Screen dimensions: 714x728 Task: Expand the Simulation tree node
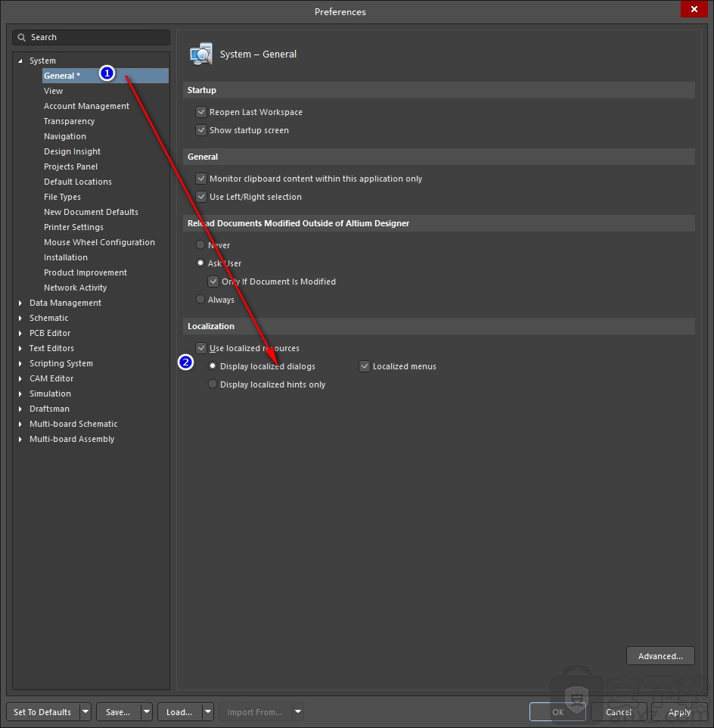click(x=20, y=394)
